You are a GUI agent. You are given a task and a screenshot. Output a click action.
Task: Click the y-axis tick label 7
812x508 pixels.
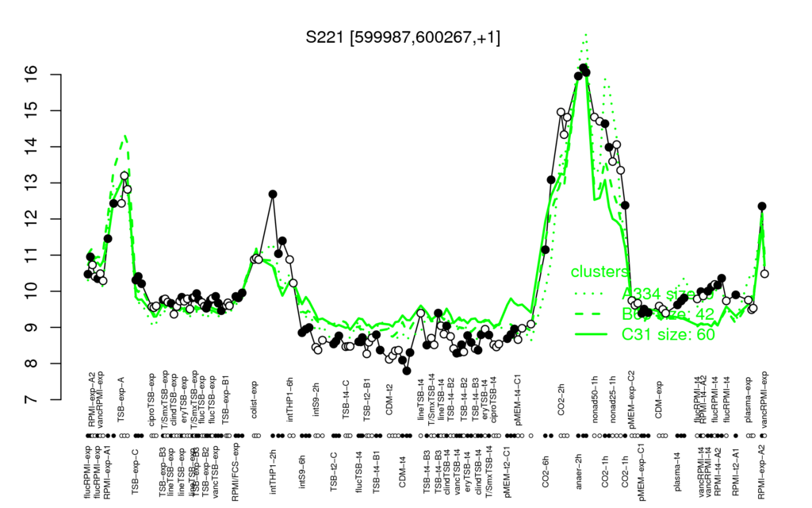[x=32, y=400]
